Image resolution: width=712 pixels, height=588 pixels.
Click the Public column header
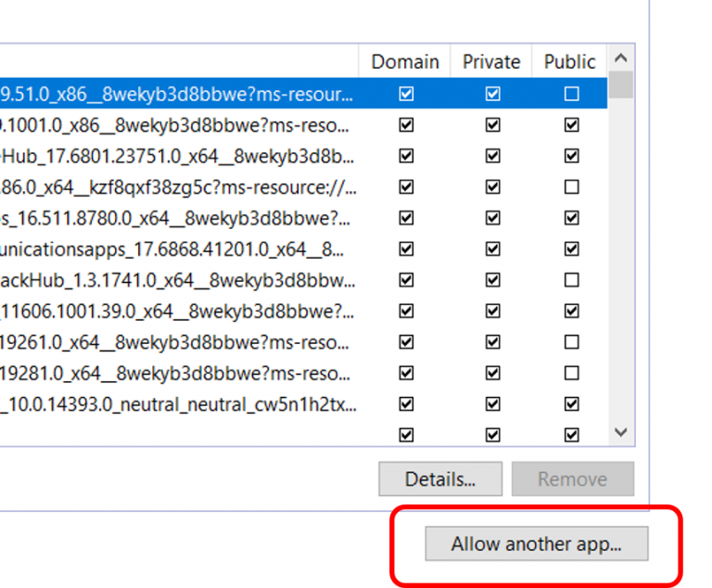569,62
